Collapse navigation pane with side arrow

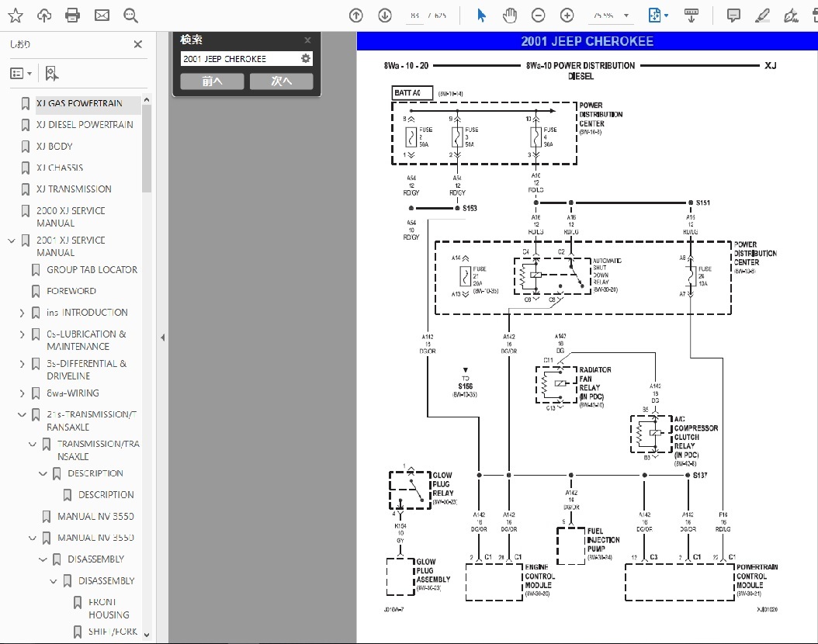coord(163,338)
